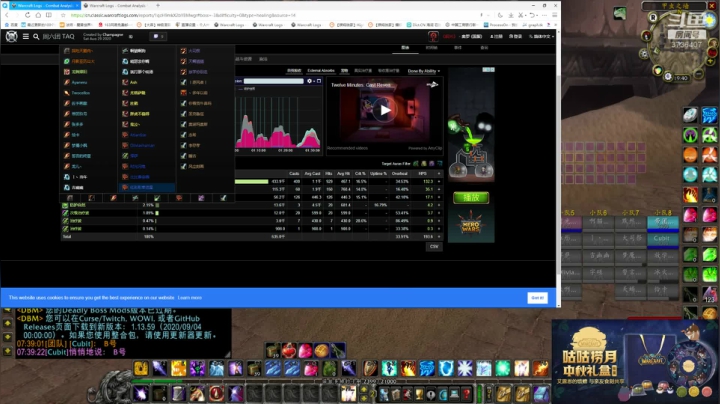Toggle third purple Target Auras Filter icon
This screenshot has width=720, height=404.
[431, 163]
